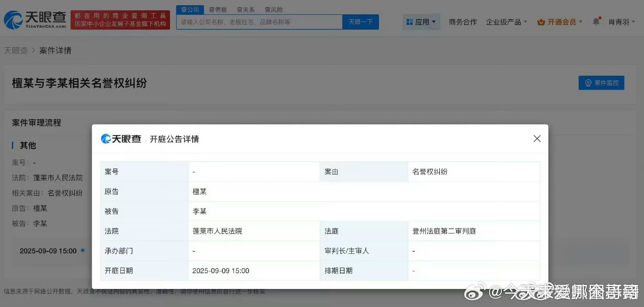
Task: Click the 蓬莱市人民法院 court link in sidebar
Action: [x=58, y=178]
